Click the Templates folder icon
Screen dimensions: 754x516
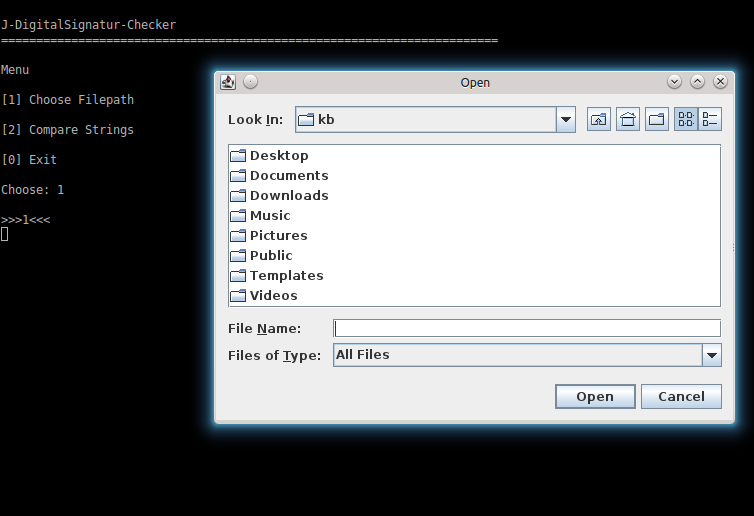238,276
